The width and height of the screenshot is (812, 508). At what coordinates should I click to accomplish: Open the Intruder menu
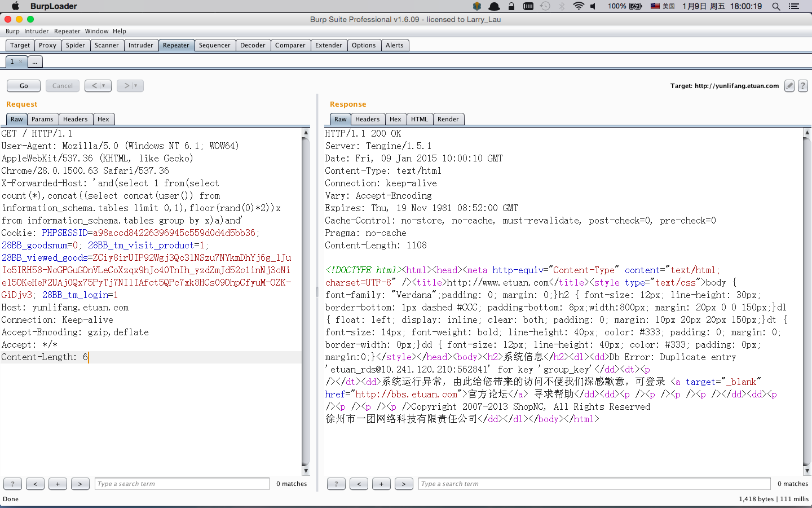[x=37, y=31]
